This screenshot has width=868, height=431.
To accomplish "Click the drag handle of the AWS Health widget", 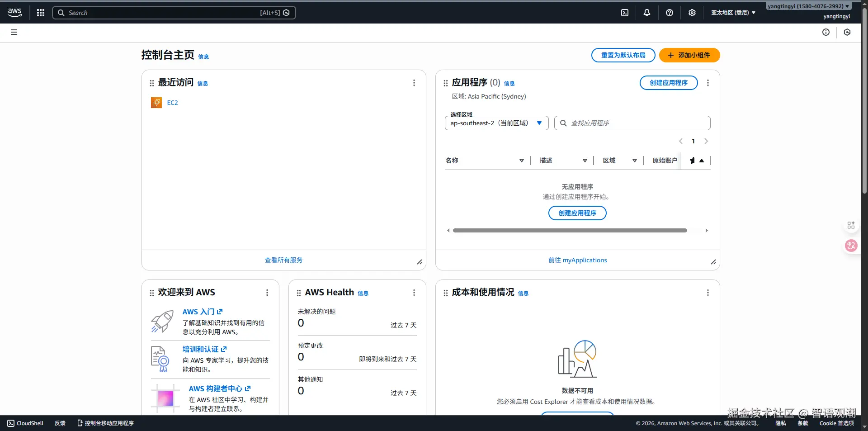I will click(x=299, y=293).
